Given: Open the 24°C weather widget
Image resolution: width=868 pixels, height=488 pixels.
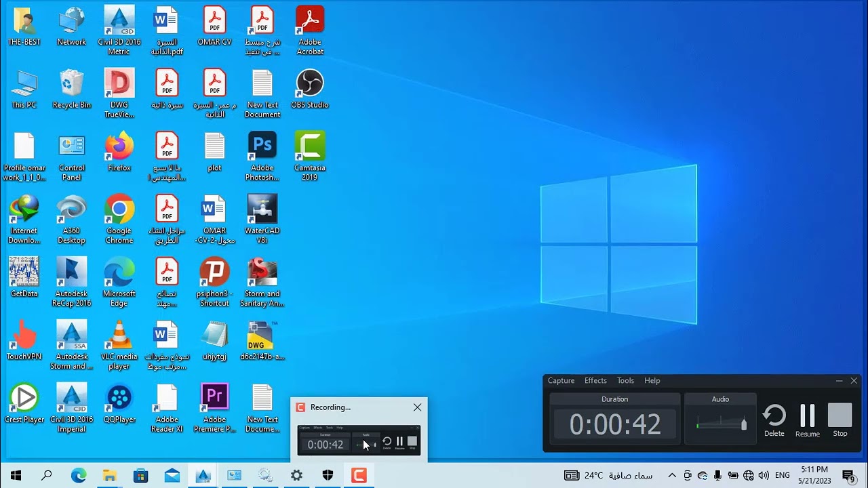Looking at the screenshot, I should point(608,476).
